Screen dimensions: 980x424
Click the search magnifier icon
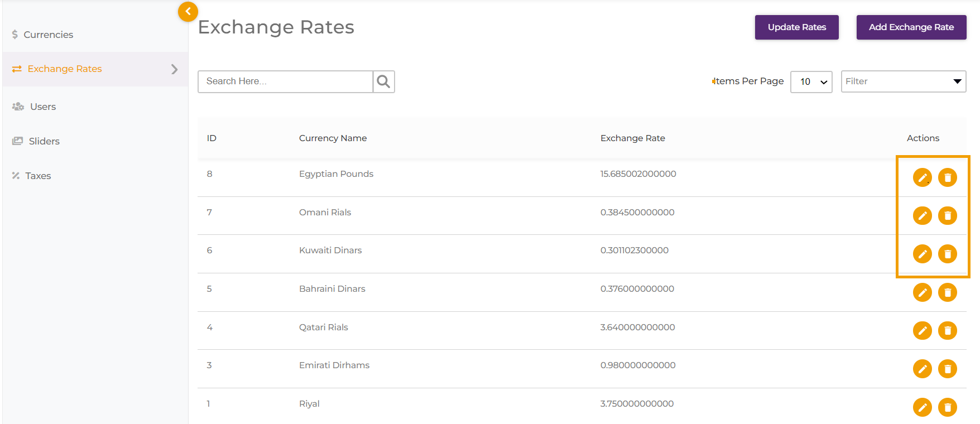383,81
